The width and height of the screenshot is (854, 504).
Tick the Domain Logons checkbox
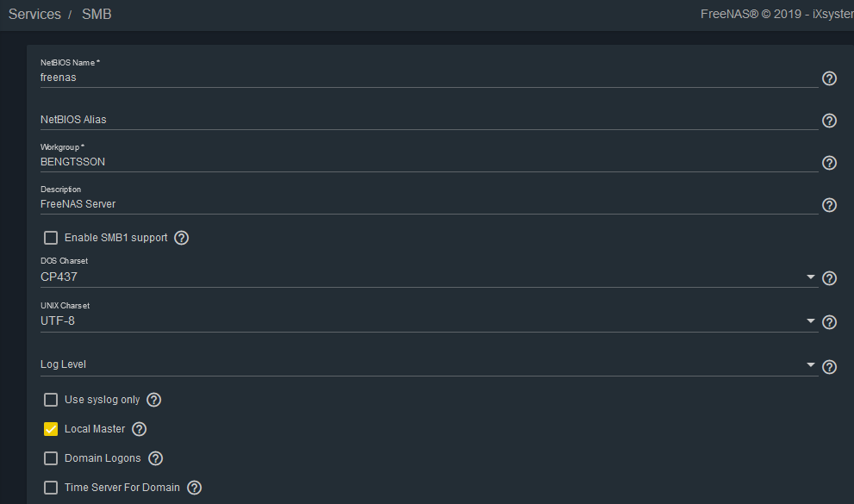(x=51, y=458)
